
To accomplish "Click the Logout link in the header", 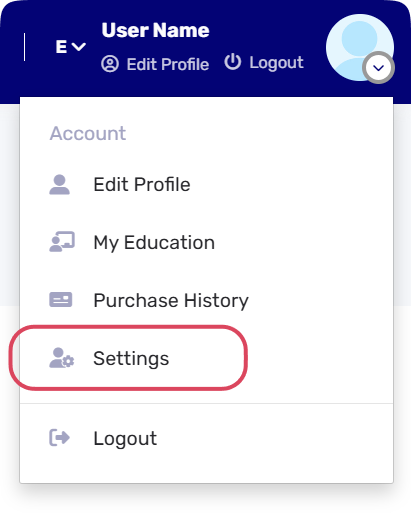I will 276,63.
